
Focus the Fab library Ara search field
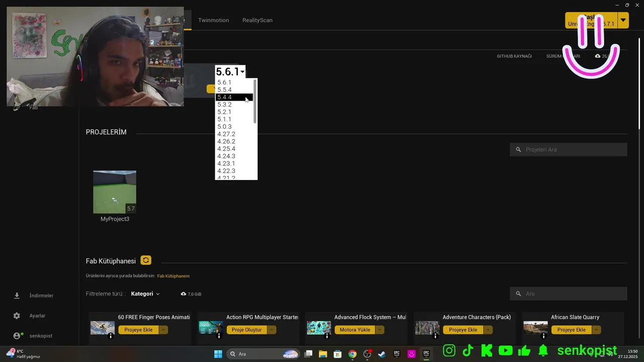(569, 294)
